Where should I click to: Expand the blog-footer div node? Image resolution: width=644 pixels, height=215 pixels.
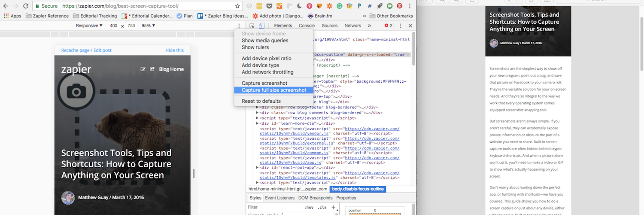coord(258,107)
